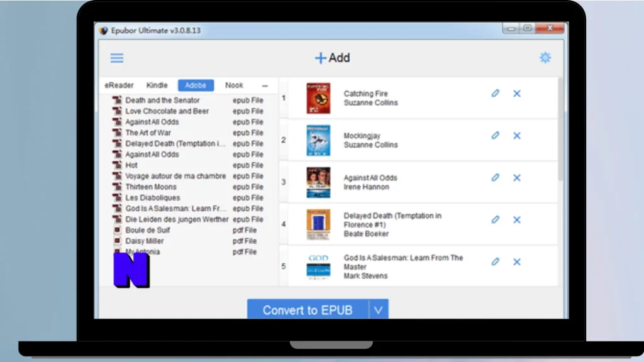Remove the Against All Odds by Irene Hannon entry
This screenshot has width=644, height=362.
(x=517, y=178)
